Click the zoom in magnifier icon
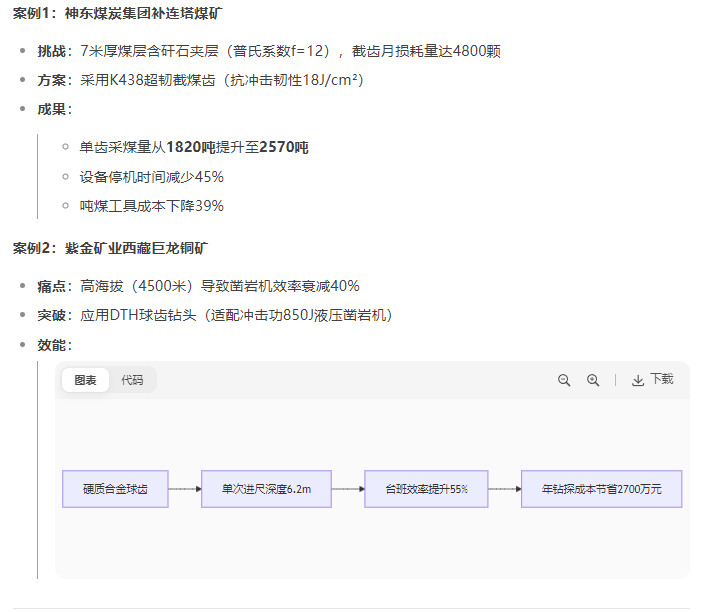The image size is (702, 612). click(x=593, y=380)
